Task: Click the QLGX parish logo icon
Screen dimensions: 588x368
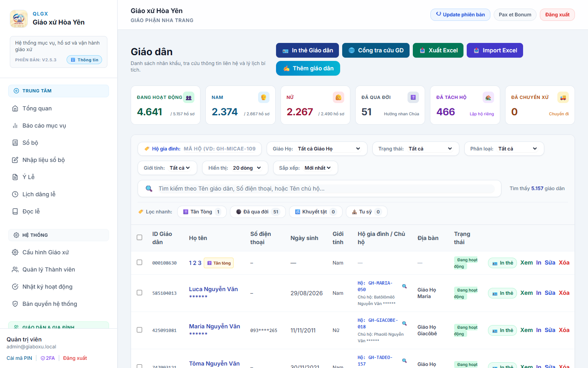Action: 19,18
